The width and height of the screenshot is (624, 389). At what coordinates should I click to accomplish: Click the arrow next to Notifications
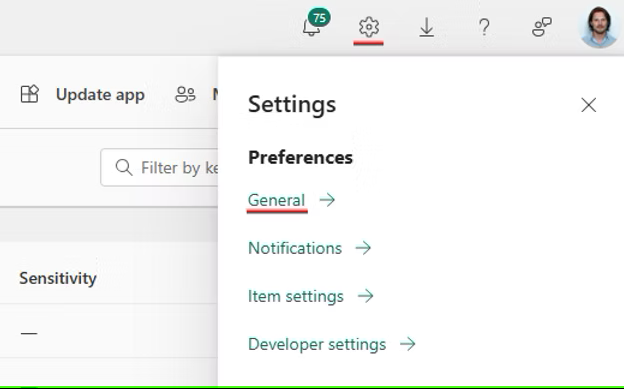[x=363, y=248]
